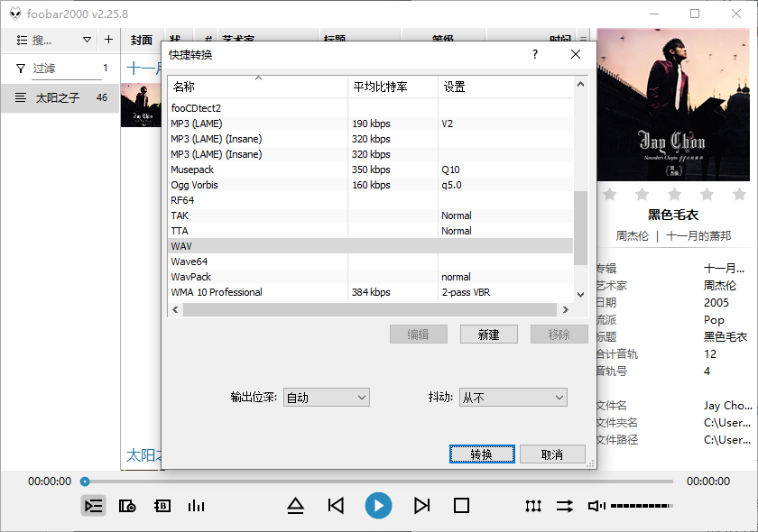
Task: Click the second rating star
Action: 642,194
